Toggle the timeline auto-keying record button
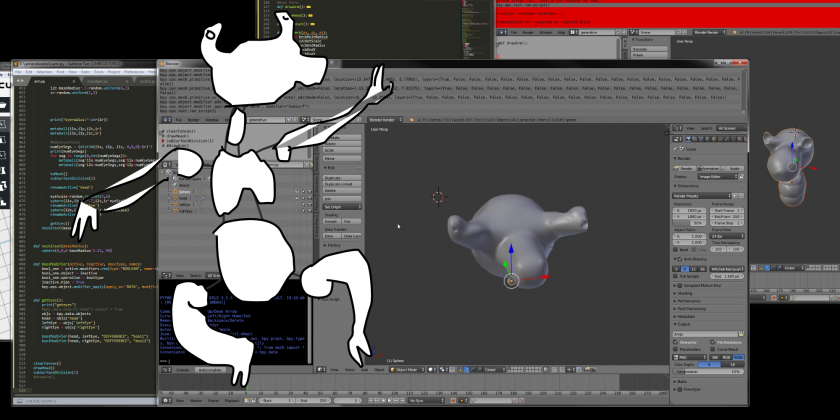This screenshot has height=420, width=840. pos(453,400)
